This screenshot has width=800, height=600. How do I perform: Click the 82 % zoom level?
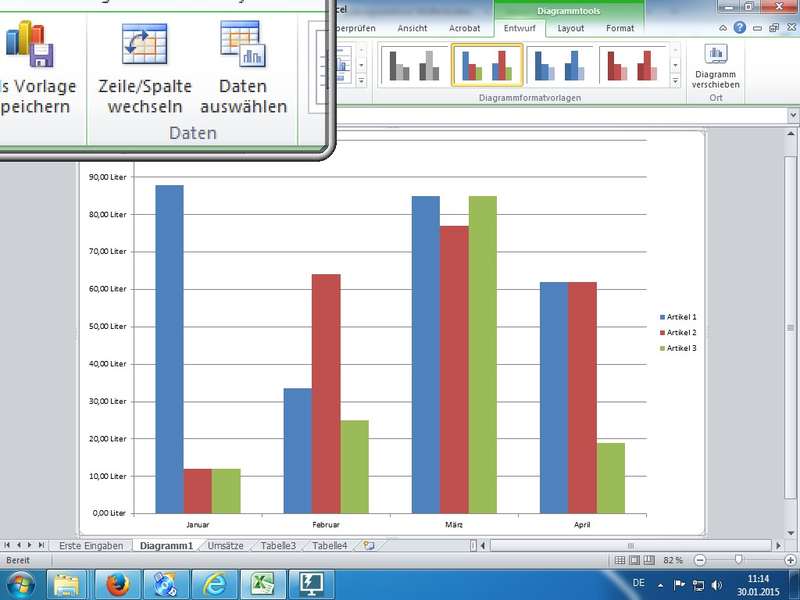[672, 560]
